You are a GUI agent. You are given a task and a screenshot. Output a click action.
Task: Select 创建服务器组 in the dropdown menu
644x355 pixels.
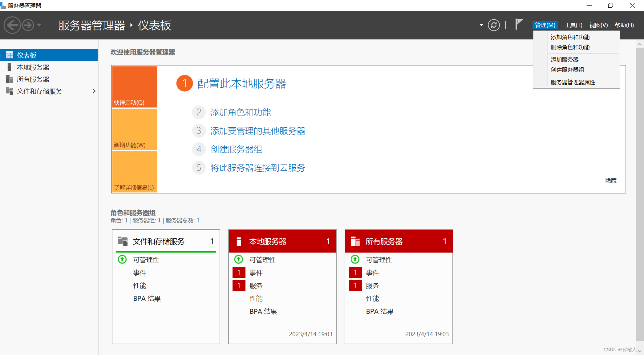coord(576,70)
